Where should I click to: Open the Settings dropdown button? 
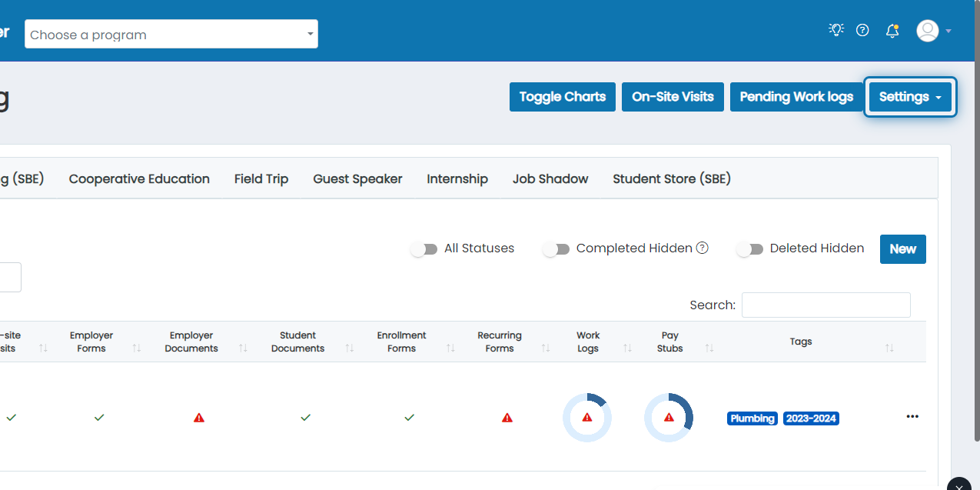pyautogui.click(x=910, y=97)
